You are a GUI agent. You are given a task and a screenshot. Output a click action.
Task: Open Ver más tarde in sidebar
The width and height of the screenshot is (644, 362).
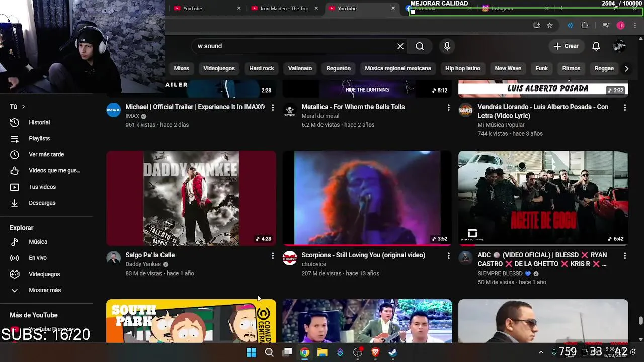point(46,154)
